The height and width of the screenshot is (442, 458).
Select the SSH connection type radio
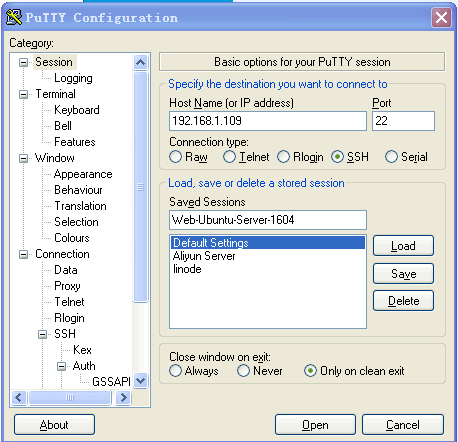[337, 157]
